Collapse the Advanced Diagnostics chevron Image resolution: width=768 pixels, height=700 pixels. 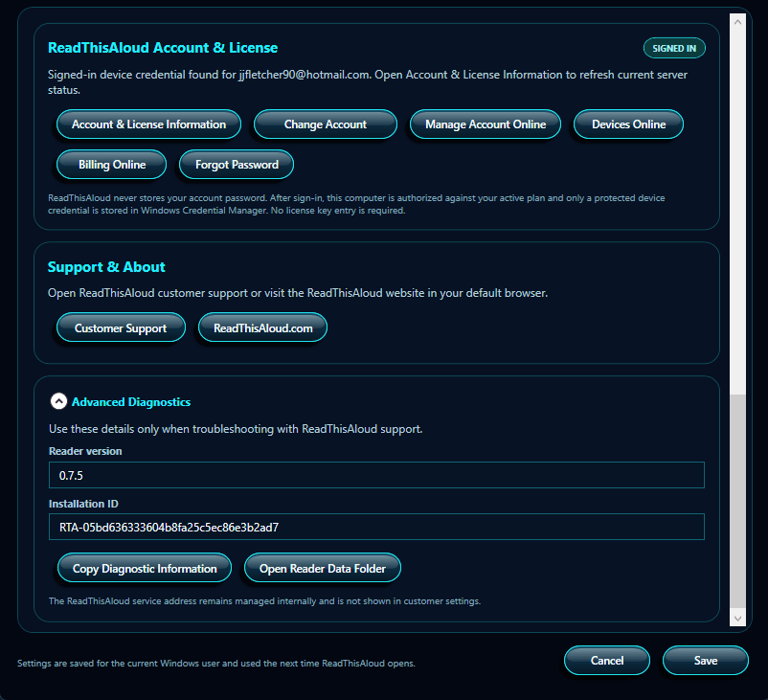point(58,401)
